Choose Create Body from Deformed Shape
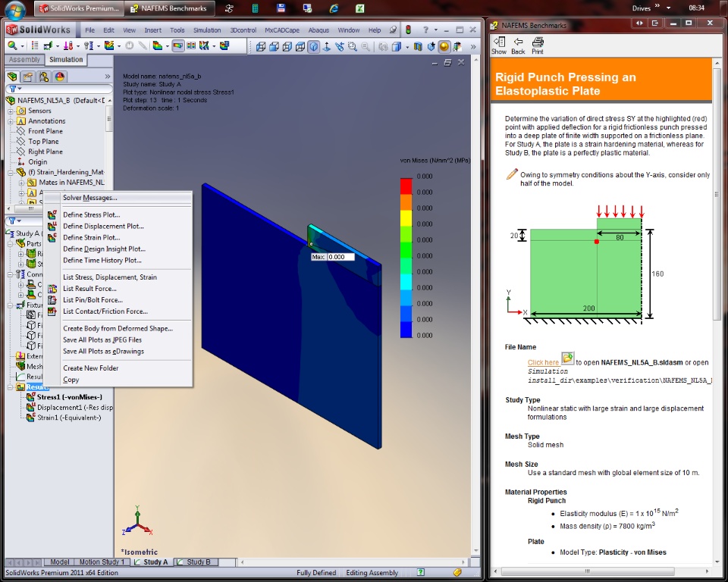 [x=118, y=329]
